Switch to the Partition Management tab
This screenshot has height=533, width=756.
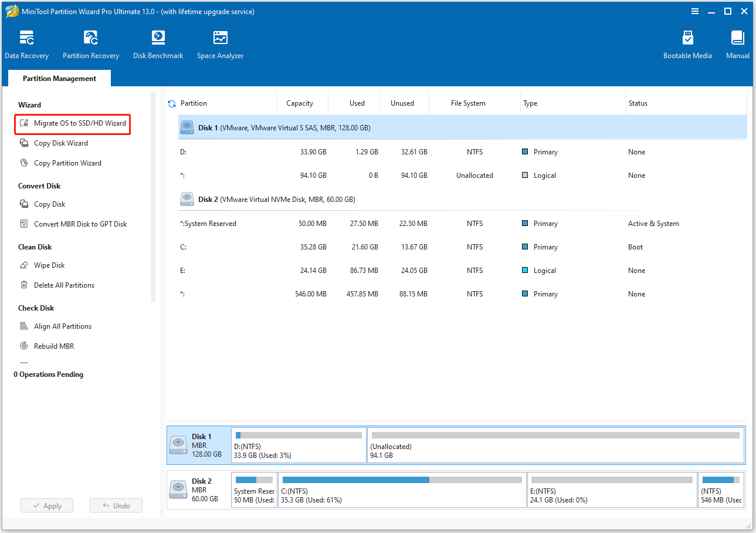[x=59, y=78]
